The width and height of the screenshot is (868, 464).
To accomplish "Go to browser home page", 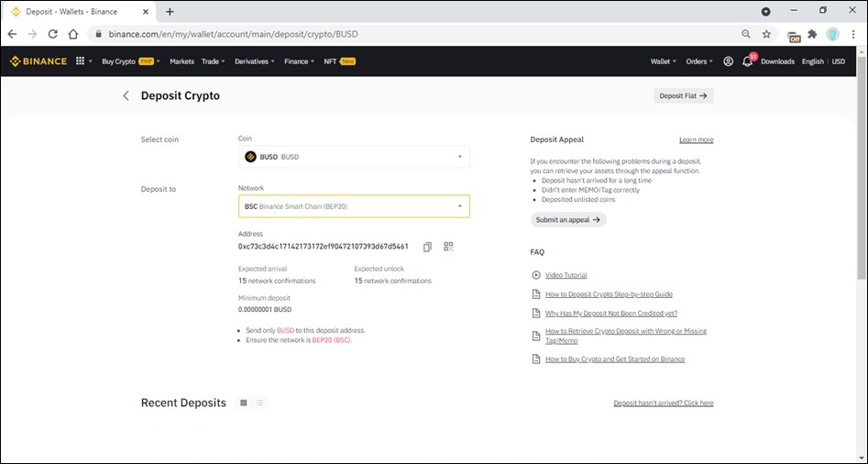I will pos(73,34).
